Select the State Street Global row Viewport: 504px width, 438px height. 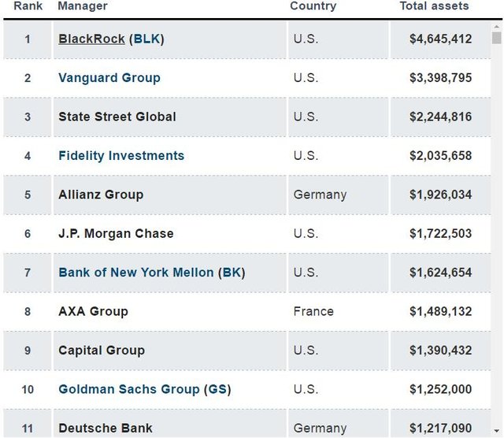117,117
